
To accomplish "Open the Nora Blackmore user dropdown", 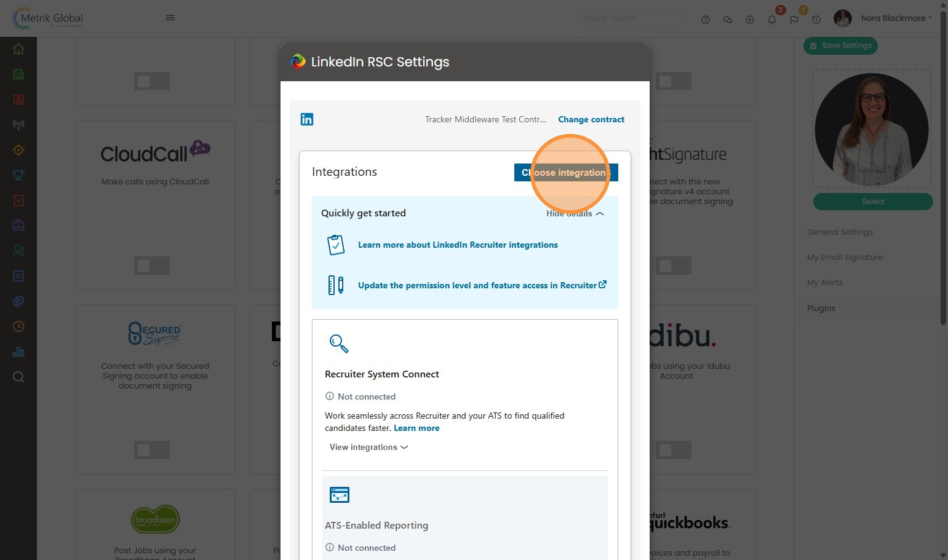I will tap(896, 18).
